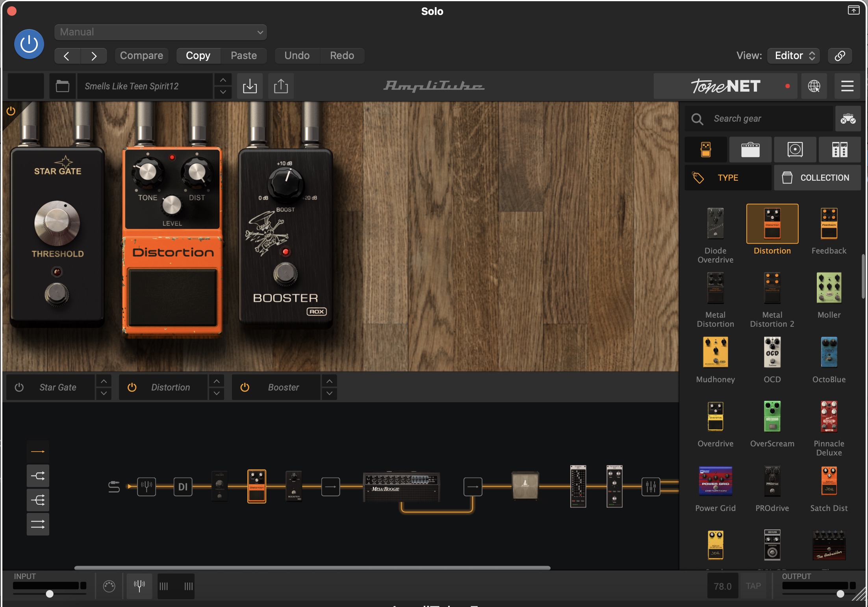
Task: Switch to the amplifiers gear tab
Action: click(750, 150)
